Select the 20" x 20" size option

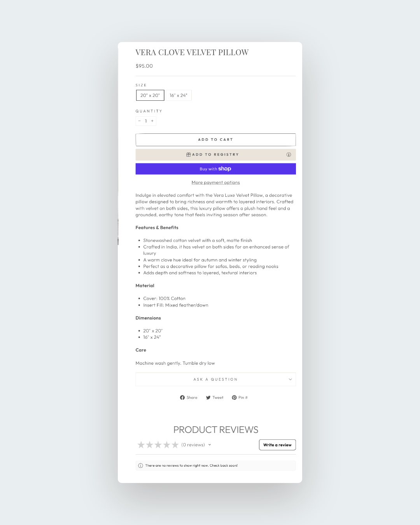coord(150,95)
